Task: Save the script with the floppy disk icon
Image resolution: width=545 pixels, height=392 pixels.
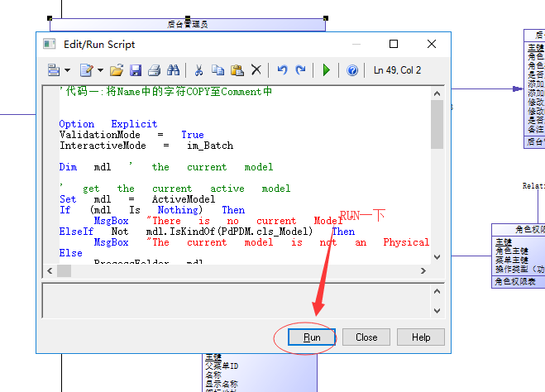Action: click(136, 71)
